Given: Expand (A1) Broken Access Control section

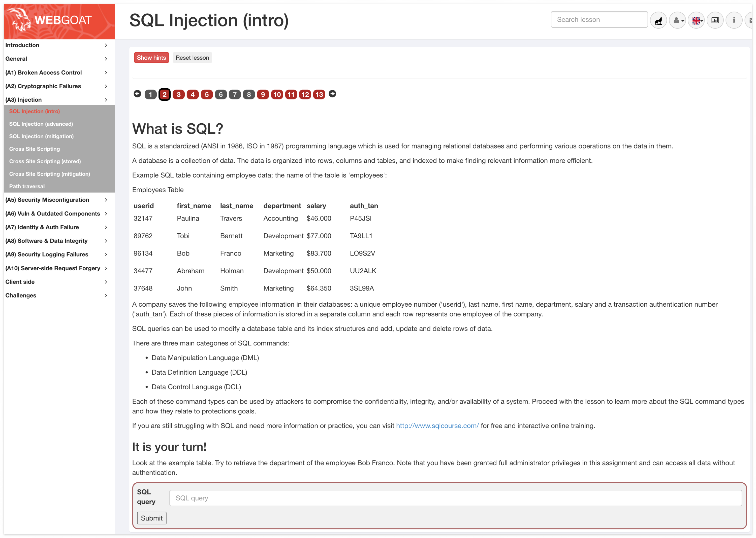Looking at the screenshot, I should (x=56, y=73).
